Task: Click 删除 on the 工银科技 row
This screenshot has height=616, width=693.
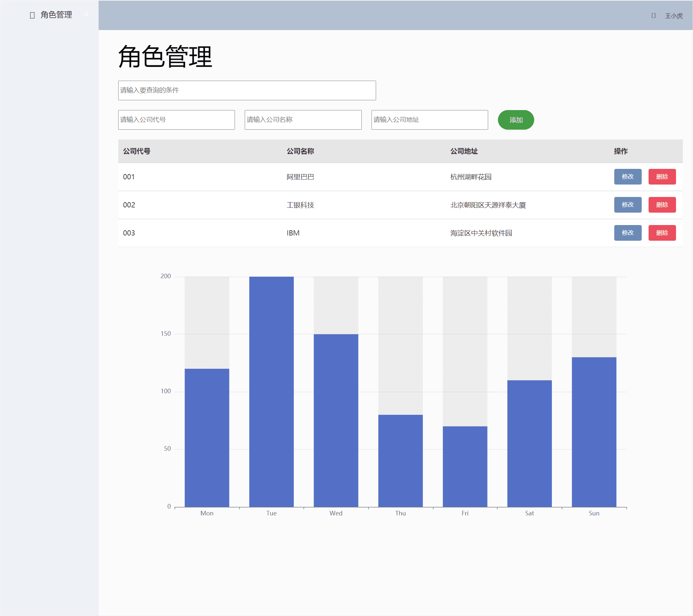Action: (662, 205)
